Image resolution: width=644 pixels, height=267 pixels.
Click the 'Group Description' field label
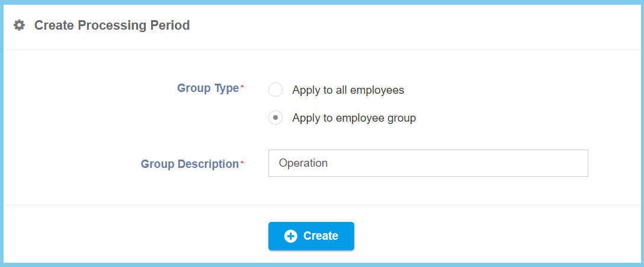point(190,164)
